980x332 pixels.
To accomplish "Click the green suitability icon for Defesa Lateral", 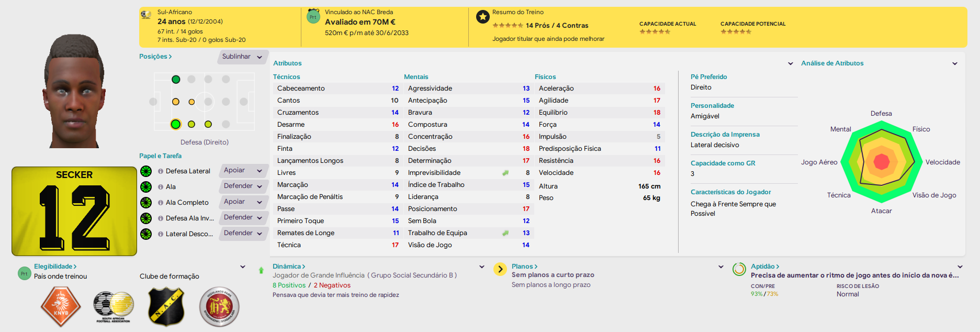I will [146, 171].
